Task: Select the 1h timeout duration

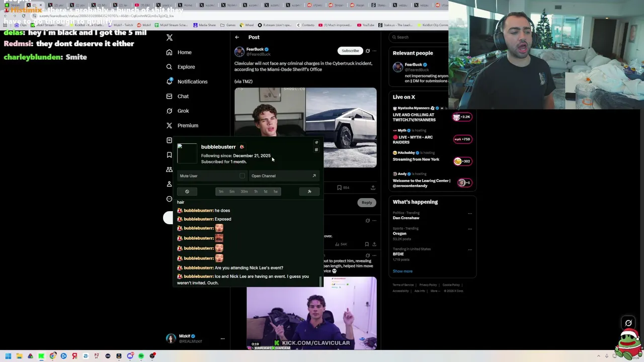Action: [256, 192]
